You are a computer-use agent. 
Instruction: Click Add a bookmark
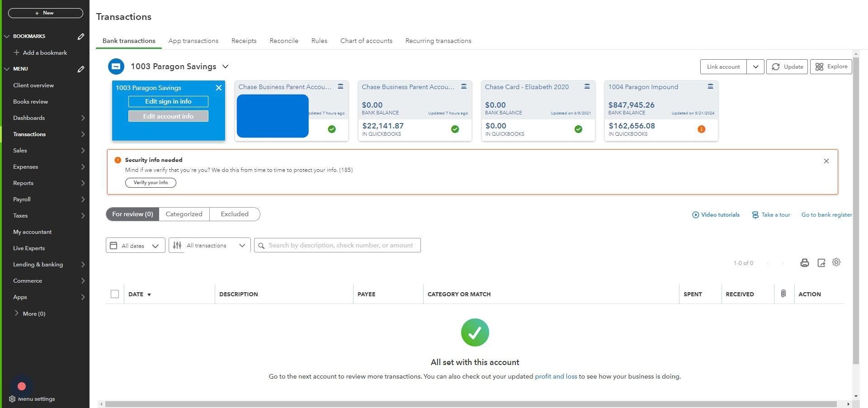[x=40, y=53]
